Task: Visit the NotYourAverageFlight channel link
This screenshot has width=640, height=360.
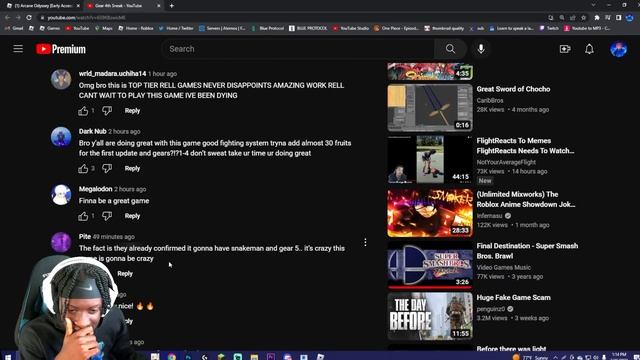Action: [506, 162]
